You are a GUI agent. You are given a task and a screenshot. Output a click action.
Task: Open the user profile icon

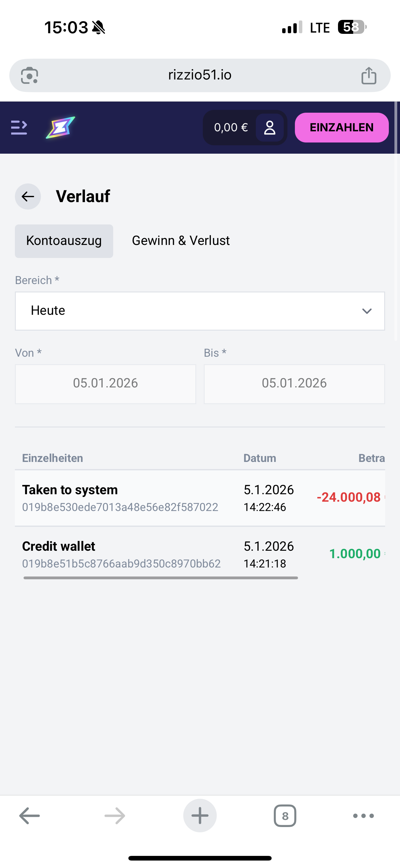pyautogui.click(x=269, y=128)
